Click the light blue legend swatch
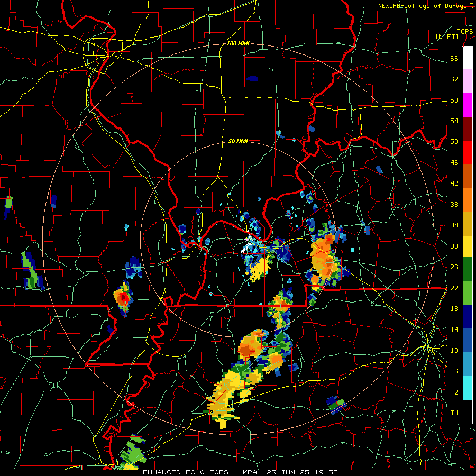The width and height of the screenshot is (476, 476). click(x=467, y=364)
